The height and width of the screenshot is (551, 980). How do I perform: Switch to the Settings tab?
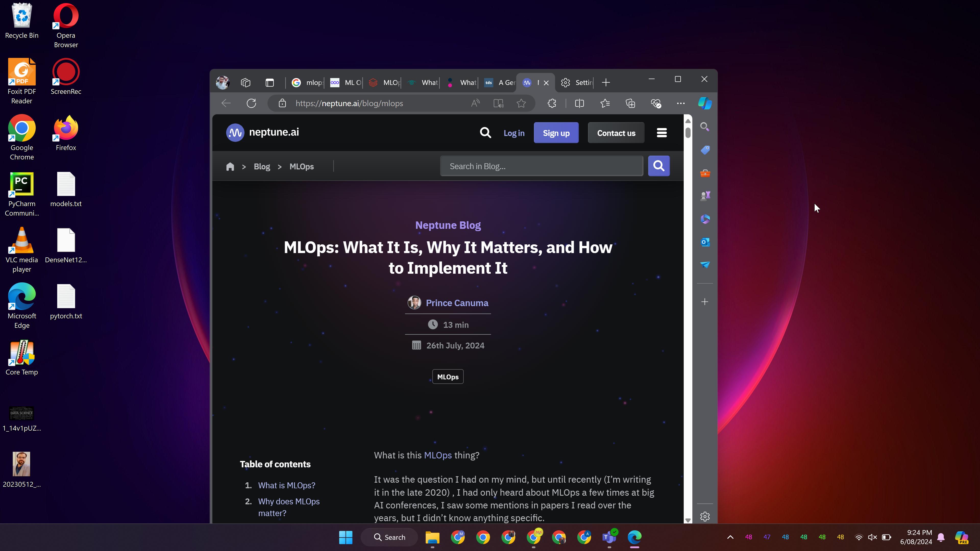tap(577, 82)
